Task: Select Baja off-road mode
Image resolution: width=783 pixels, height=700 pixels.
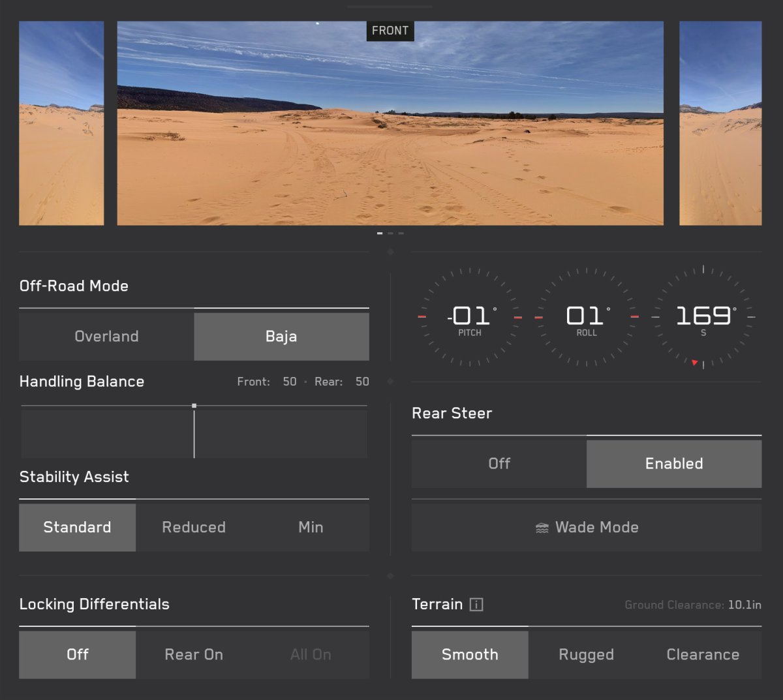Action: point(281,337)
